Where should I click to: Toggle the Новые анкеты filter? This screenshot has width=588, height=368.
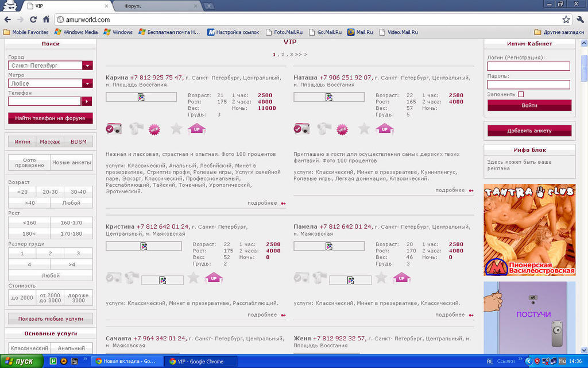coord(71,163)
